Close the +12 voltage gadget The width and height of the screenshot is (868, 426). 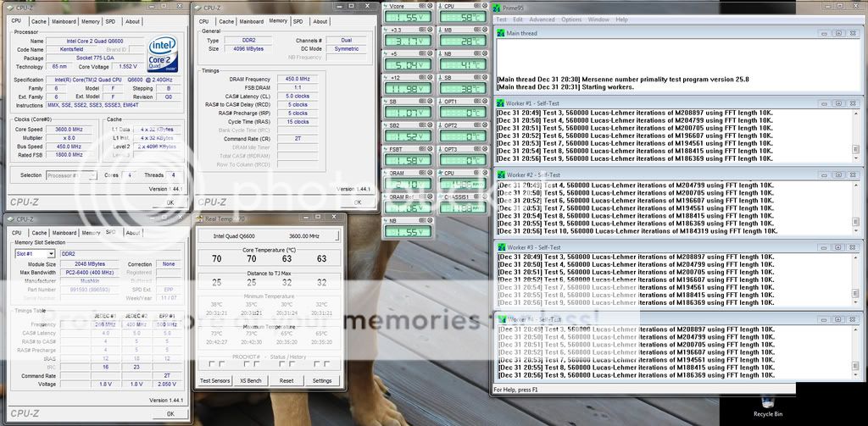tap(430, 77)
